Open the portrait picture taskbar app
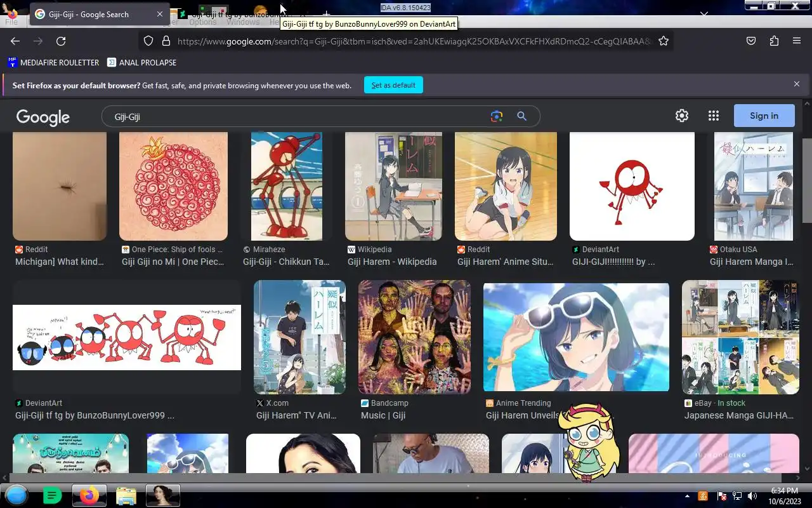 coord(163,495)
